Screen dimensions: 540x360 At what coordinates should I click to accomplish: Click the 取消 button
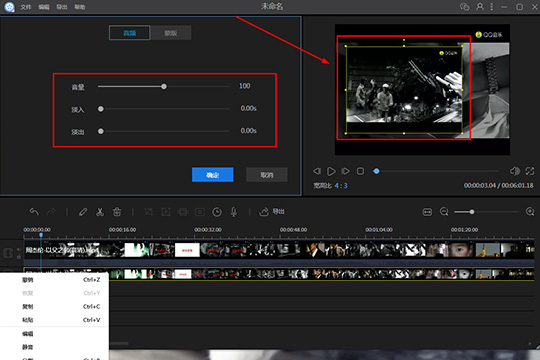pos(267,175)
